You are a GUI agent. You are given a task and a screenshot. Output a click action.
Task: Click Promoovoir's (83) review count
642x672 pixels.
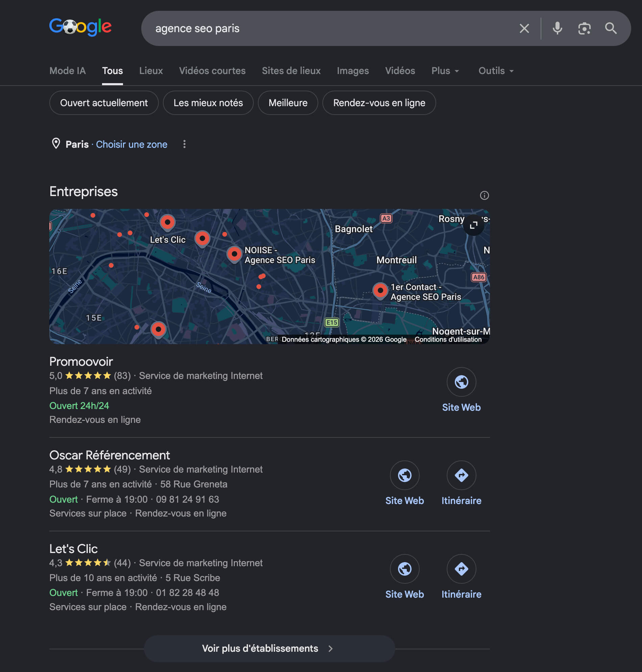coord(122,376)
